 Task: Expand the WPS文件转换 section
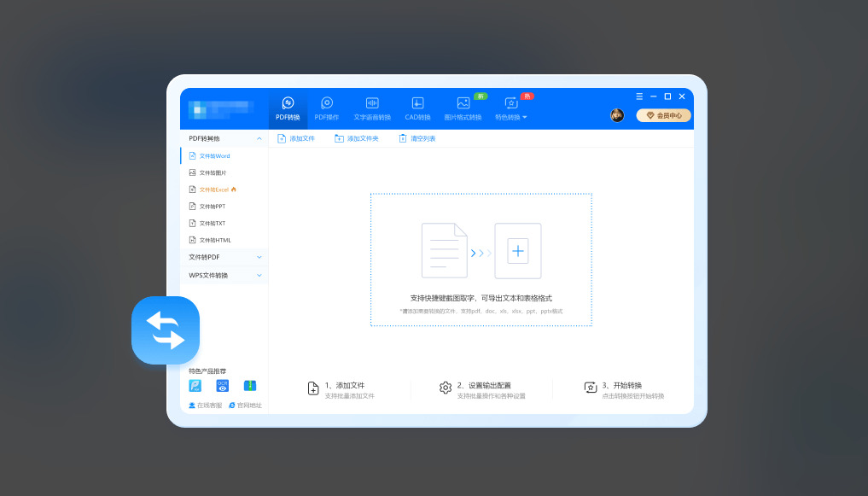point(224,275)
